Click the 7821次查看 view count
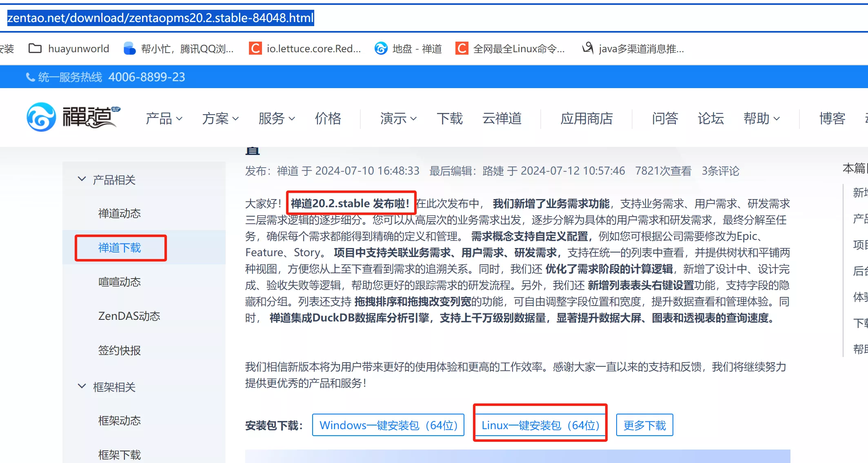The width and height of the screenshot is (868, 463). coord(663,171)
